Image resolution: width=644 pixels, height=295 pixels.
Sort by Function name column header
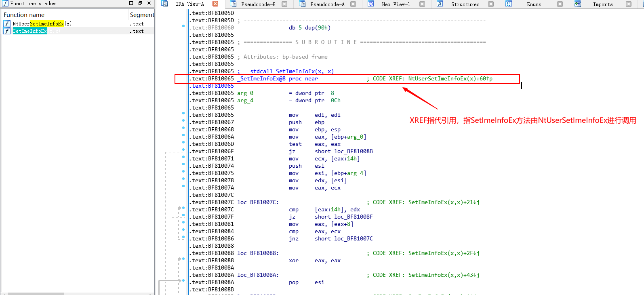coord(24,15)
